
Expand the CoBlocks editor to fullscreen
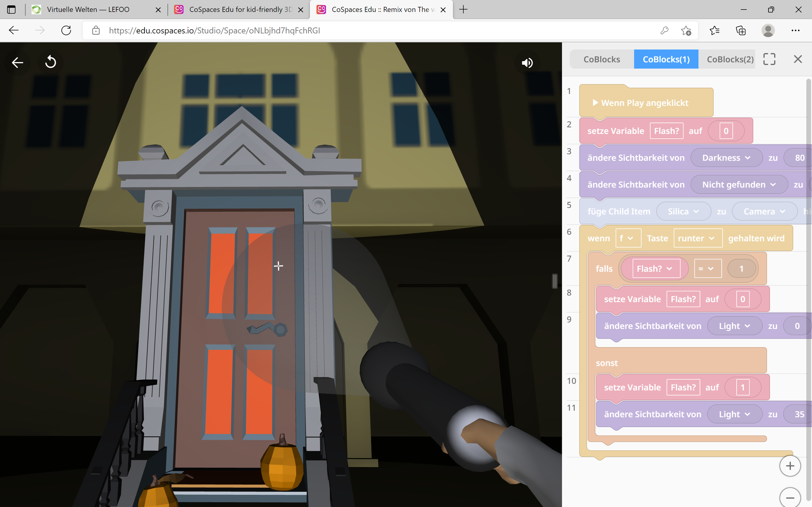769,59
